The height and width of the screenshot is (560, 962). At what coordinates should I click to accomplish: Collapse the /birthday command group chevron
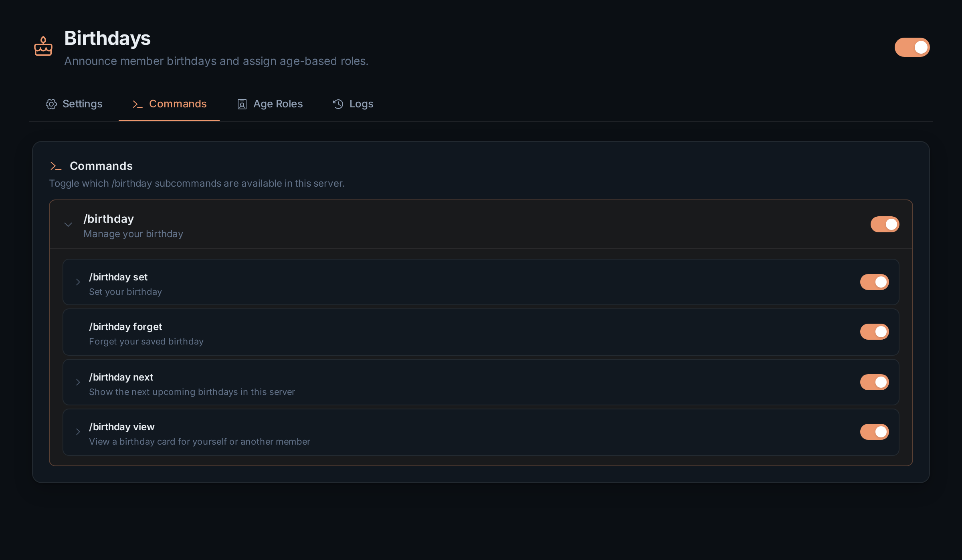pos(68,225)
